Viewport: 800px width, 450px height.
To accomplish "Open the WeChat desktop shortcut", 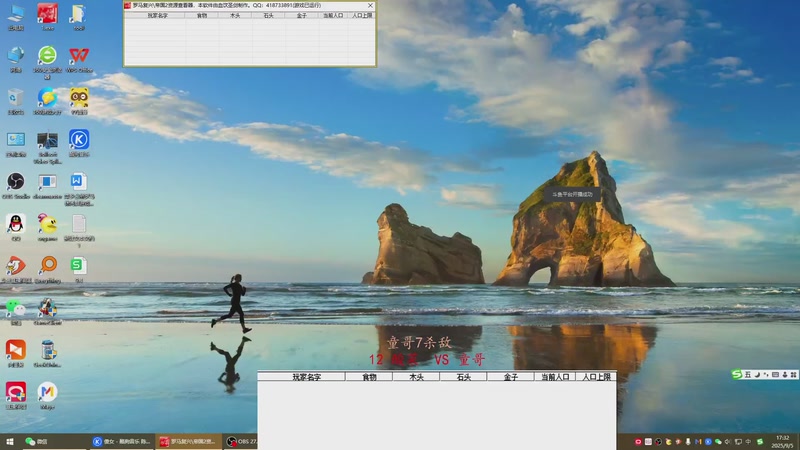I will [16, 312].
